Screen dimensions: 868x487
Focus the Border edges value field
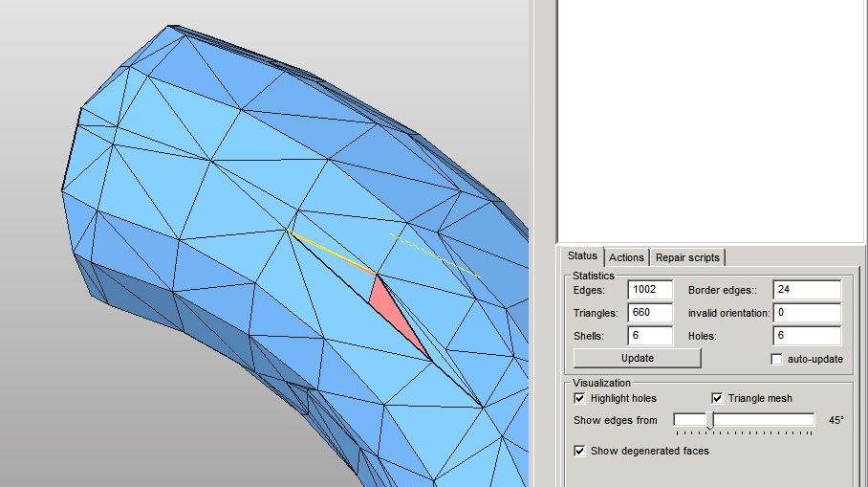pyautogui.click(x=806, y=290)
